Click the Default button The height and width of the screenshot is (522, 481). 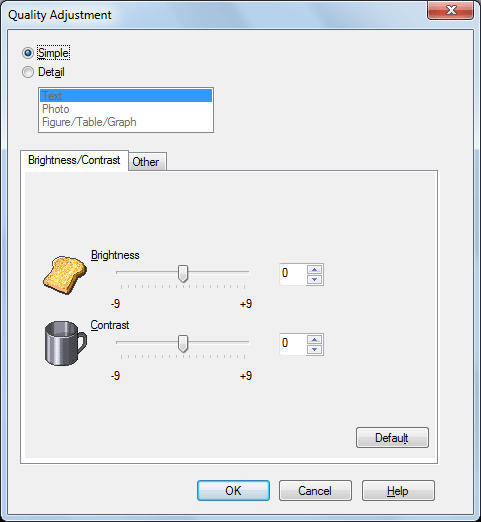pos(392,437)
